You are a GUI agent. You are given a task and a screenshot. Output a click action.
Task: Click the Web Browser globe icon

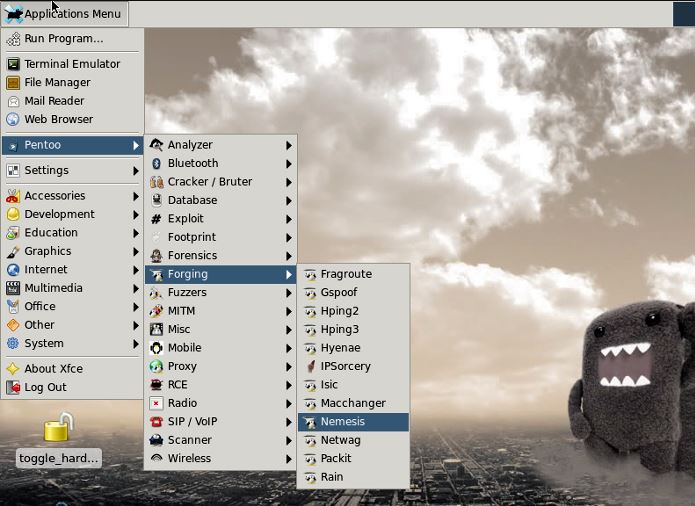pyautogui.click(x=13, y=120)
